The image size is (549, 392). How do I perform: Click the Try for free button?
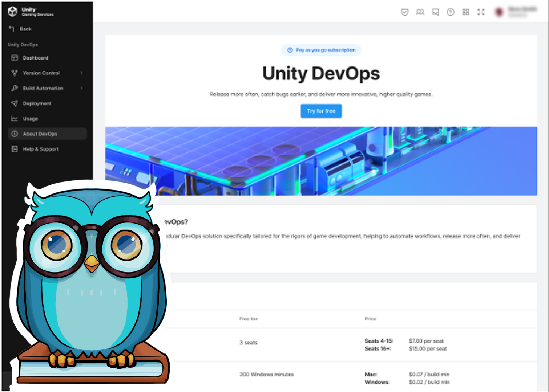(321, 111)
